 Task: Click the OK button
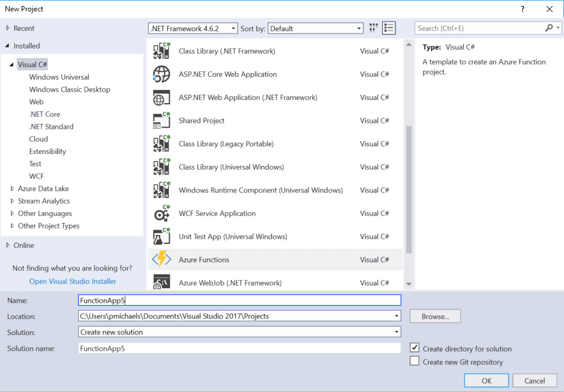487,381
